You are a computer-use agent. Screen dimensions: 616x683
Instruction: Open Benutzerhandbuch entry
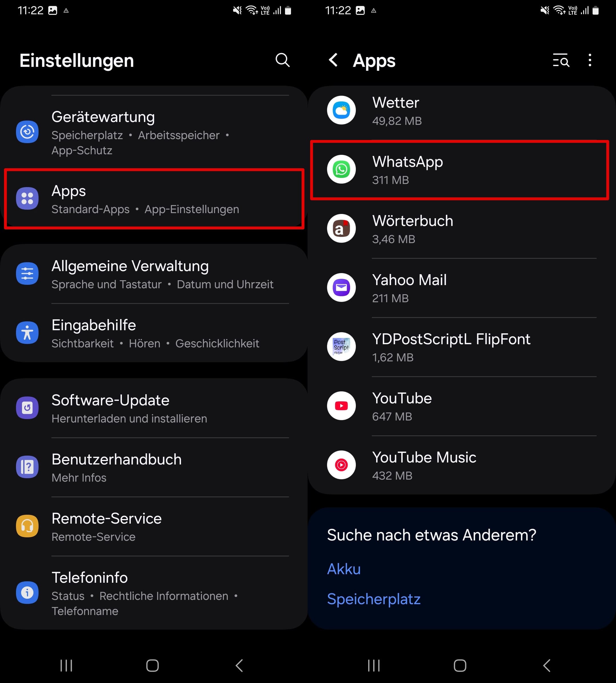click(154, 467)
